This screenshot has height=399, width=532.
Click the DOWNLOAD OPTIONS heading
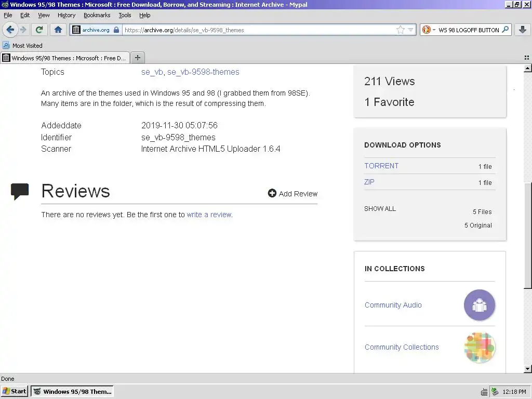click(403, 145)
